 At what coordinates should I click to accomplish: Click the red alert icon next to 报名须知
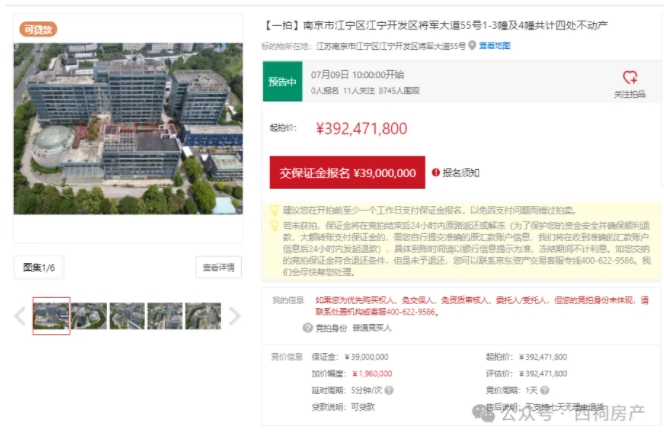[435, 173]
